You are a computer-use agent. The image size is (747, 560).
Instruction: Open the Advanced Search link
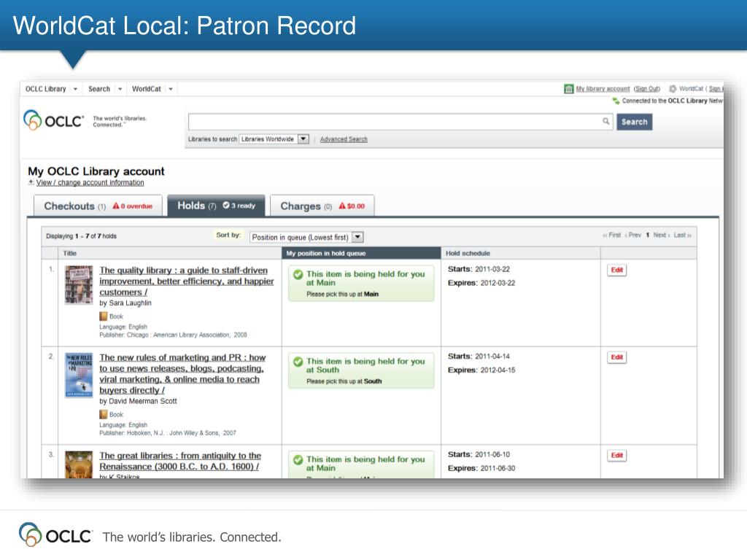tap(344, 139)
